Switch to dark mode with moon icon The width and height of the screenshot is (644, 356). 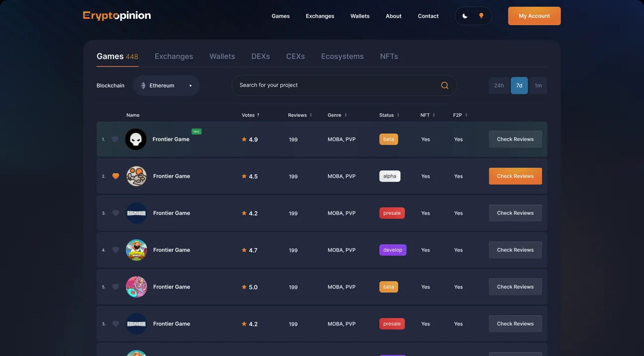pyautogui.click(x=465, y=16)
